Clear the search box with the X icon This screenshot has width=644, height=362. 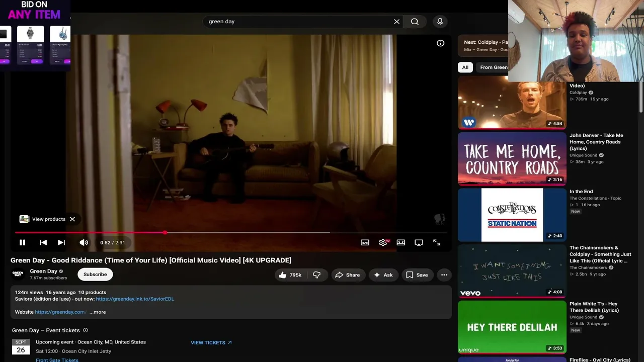396,22
